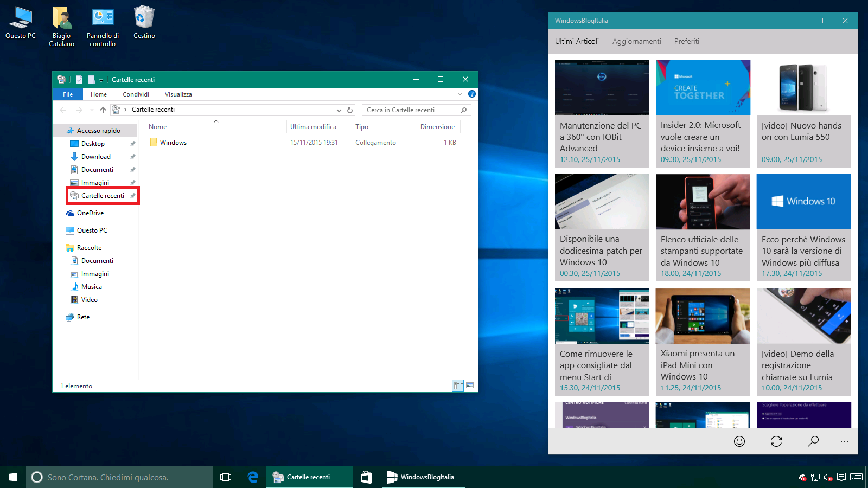868x488 pixels.
Task: Open recent locations dropdown arrow
Action: pyautogui.click(x=91, y=110)
